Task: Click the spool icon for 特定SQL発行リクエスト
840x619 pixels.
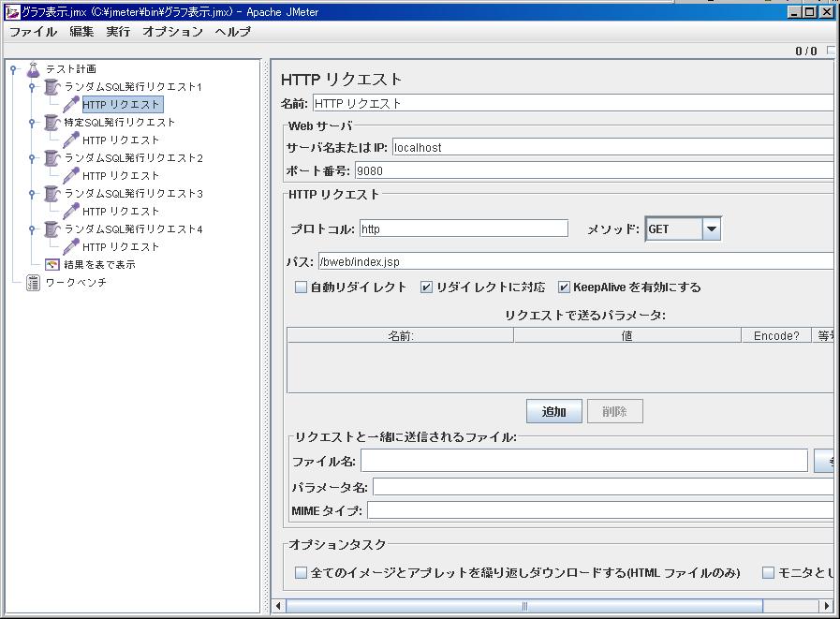Action: 52,122
